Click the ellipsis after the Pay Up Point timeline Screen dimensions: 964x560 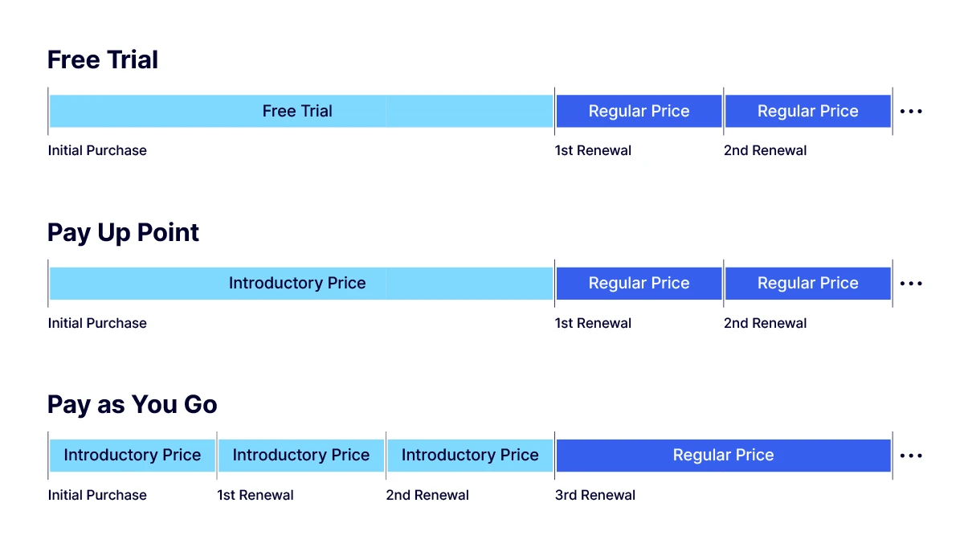[911, 284]
